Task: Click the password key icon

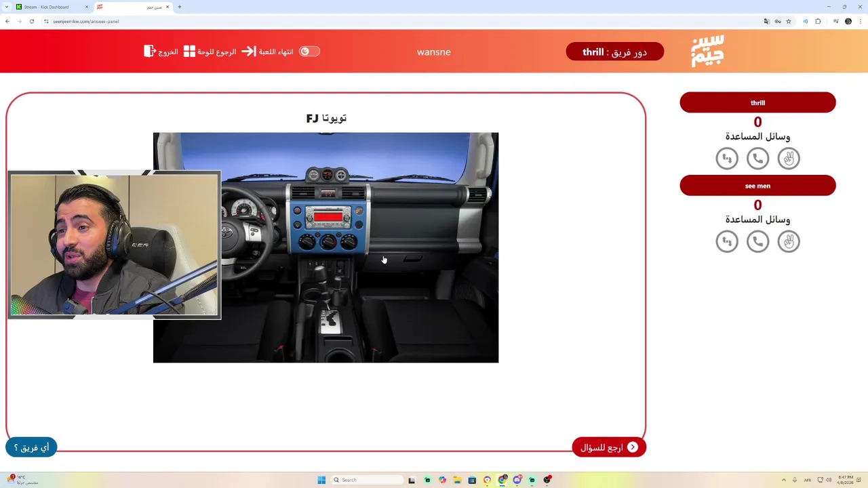Action: tap(778, 21)
